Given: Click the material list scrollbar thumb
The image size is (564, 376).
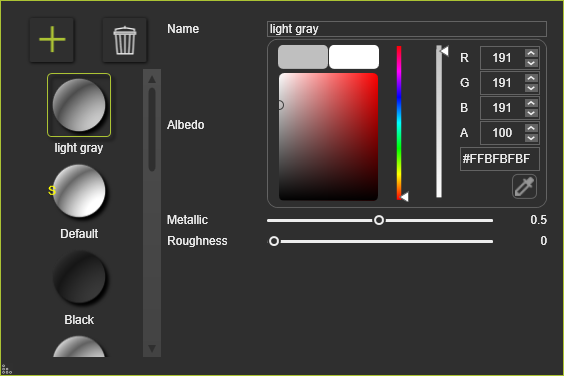Looking at the screenshot, I should tap(152, 130).
